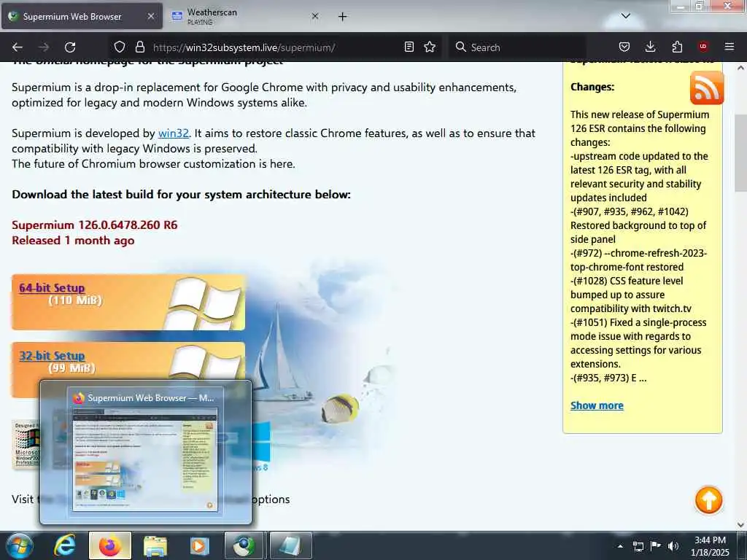Select the Firefox window preview thumbnail
This screenshot has width=747, height=560.
145,459
